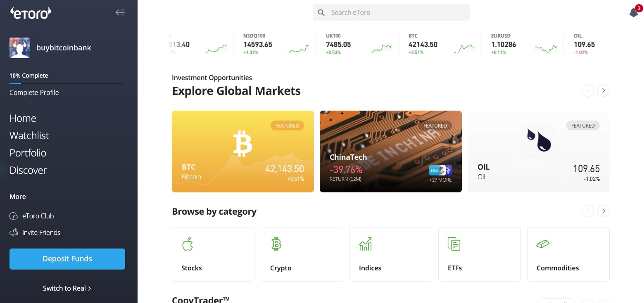Click the Deposit Funds button
The height and width of the screenshot is (303, 644).
point(67,259)
